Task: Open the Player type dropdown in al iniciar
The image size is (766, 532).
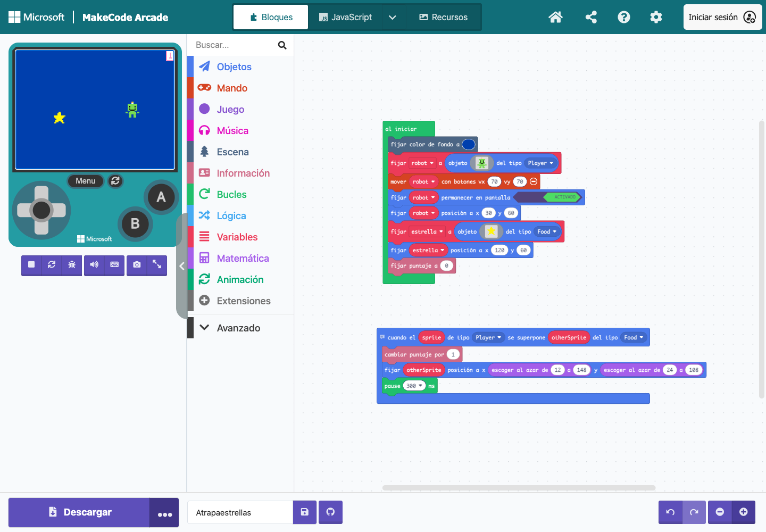Action: [x=540, y=163]
